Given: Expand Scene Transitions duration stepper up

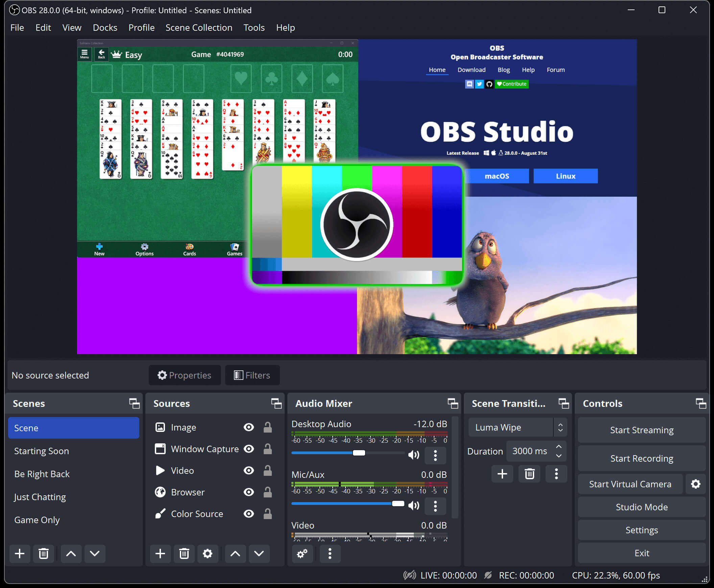Looking at the screenshot, I should 560,447.
